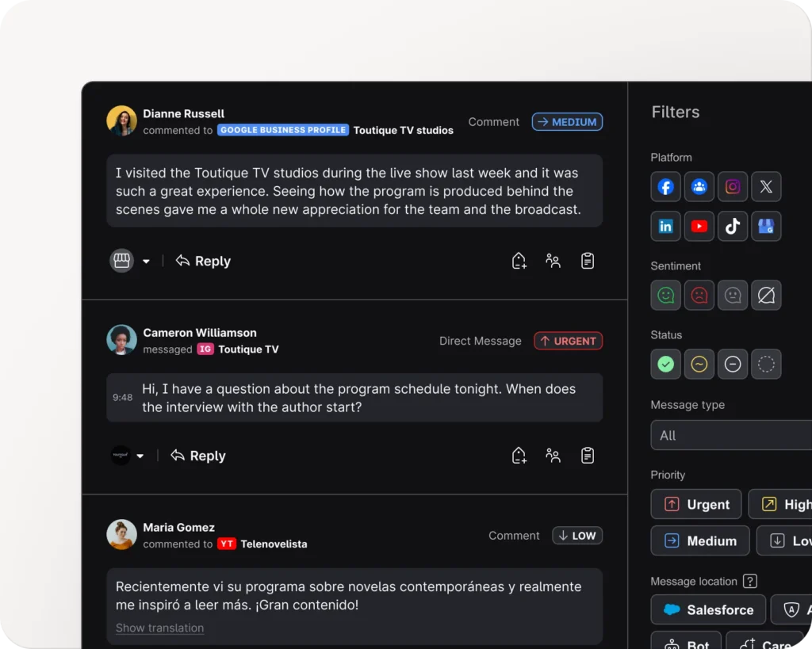This screenshot has height=649, width=812.
Task: Select the YouTube platform filter
Action: coord(699,227)
